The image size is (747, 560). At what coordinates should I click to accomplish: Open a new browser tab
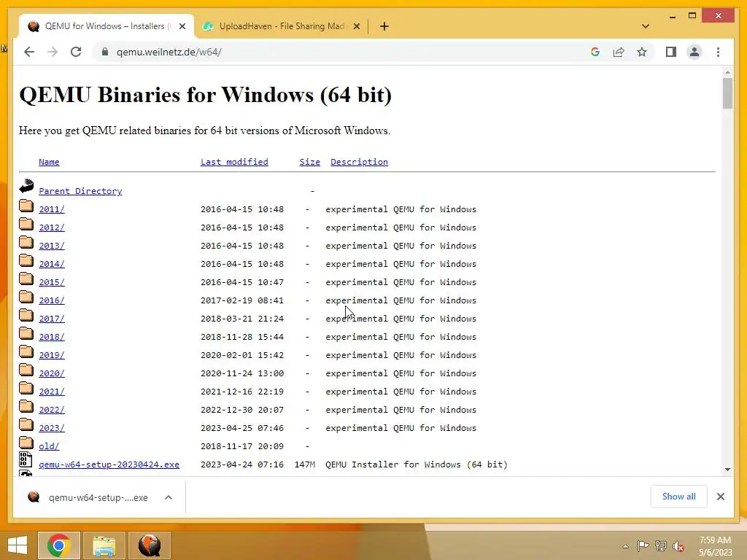[384, 26]
